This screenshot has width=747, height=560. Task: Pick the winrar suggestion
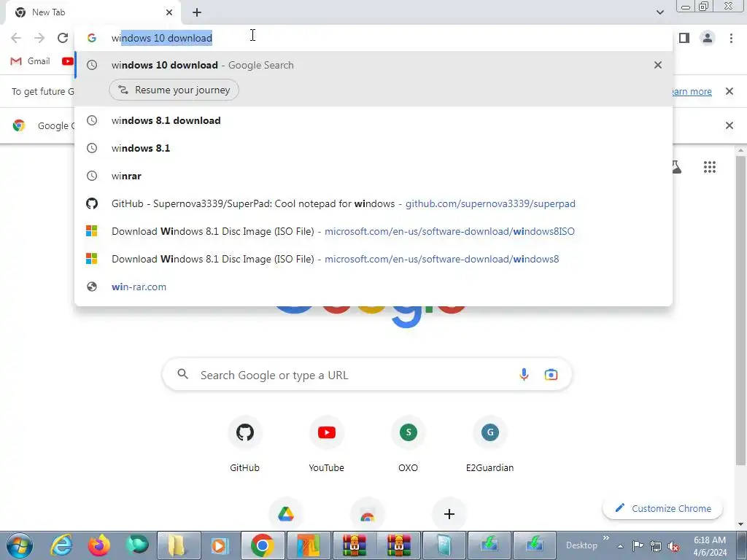pos(373,176)
